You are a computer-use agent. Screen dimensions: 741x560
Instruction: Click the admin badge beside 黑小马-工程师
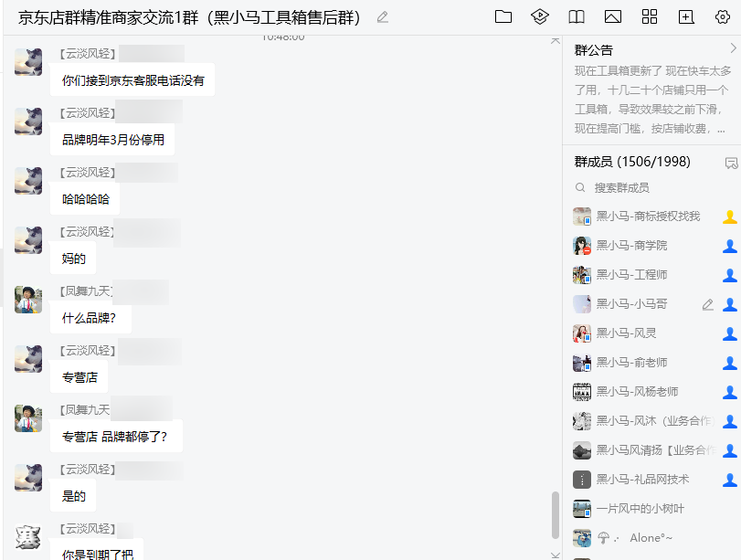click(730, 276)
